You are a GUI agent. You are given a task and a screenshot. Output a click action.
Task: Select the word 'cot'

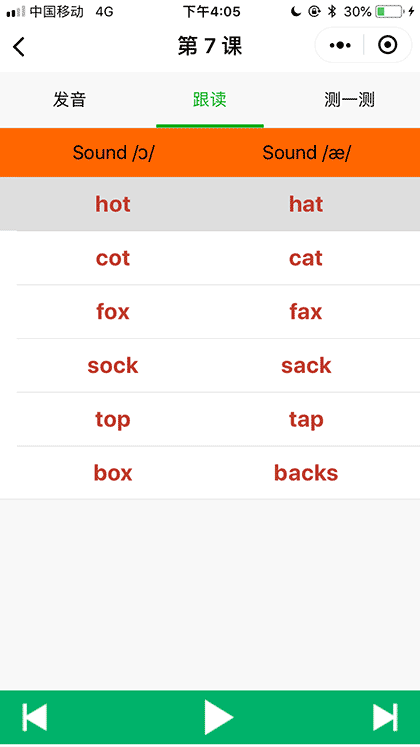click(x=113, y=258)
